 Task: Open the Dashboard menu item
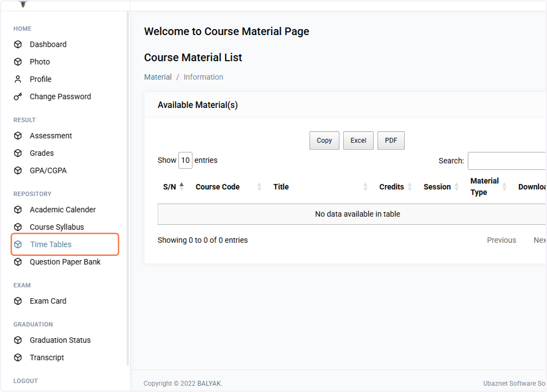48,44
